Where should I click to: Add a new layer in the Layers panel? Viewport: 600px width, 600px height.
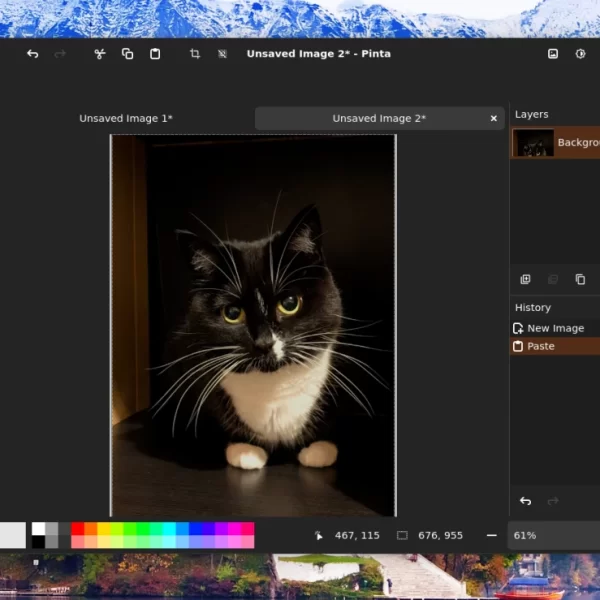point(526,280)
